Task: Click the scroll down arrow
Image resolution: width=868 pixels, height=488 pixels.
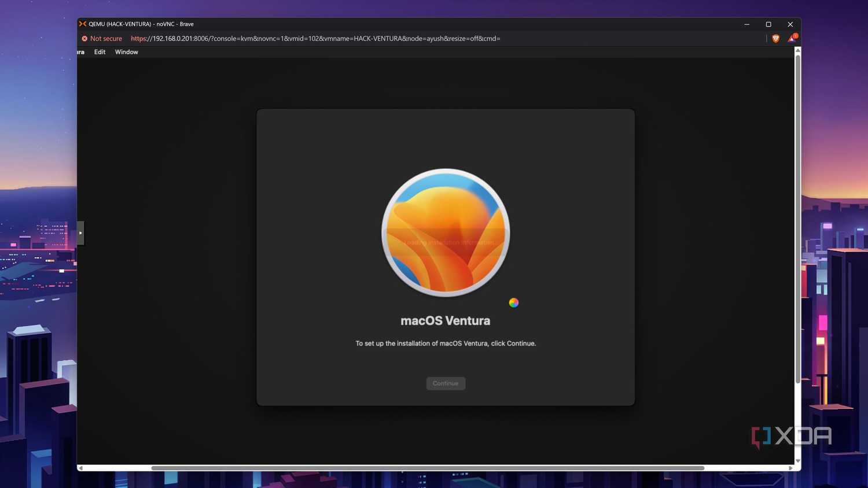Action: [x=798, y=461]
